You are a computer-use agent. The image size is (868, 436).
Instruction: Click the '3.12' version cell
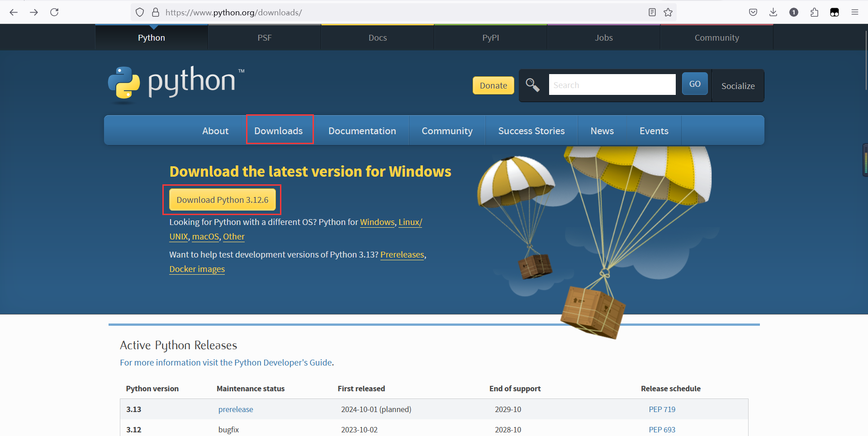(x=134, y=430)
